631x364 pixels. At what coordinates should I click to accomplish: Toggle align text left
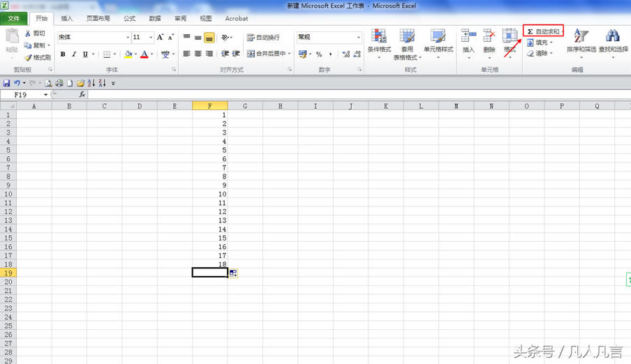point(187,54)
